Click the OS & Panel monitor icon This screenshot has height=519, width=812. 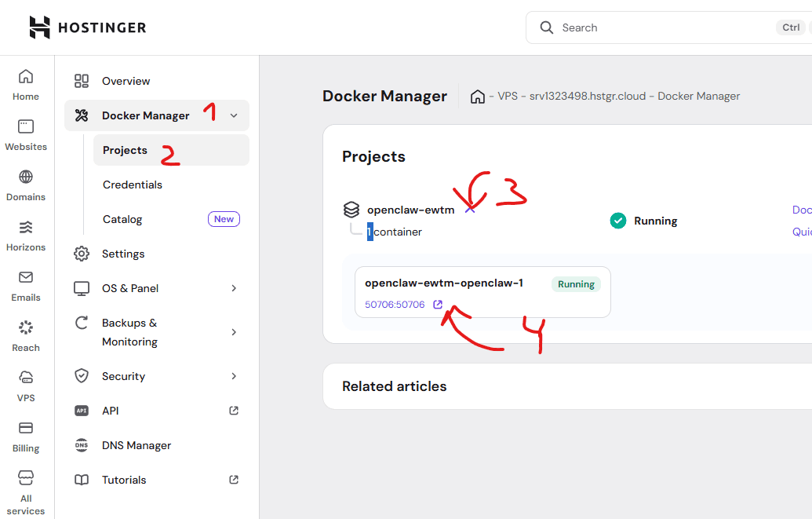tap(82, 288)
